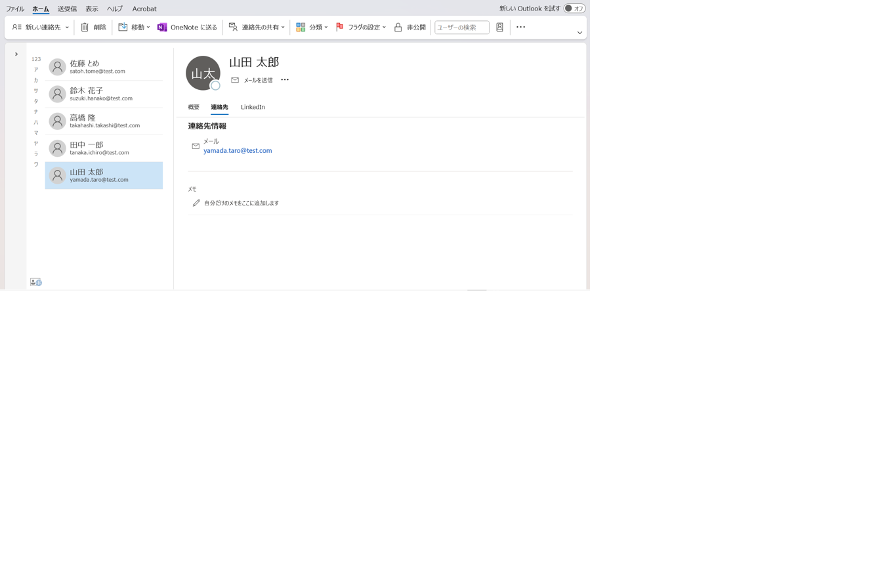The width and height of the screenshot is (882, 588).
Task: Jump to ヤ in index
Action: tap(36, 143)
